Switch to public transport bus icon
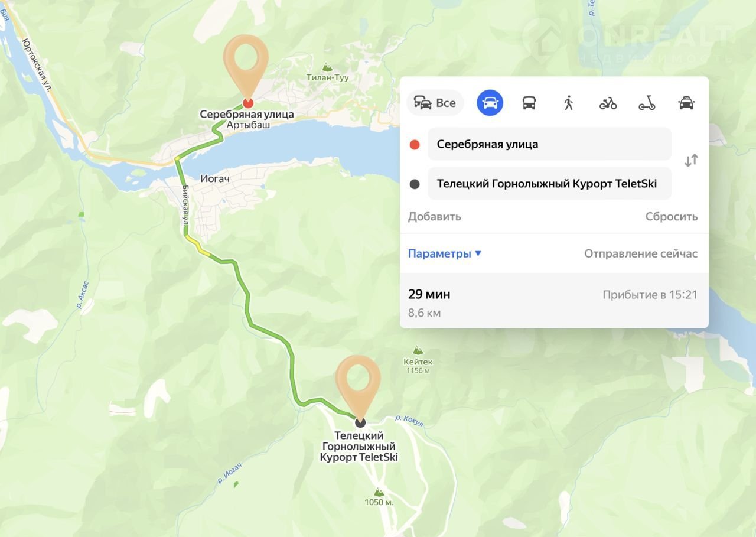This screenshot has height=537, width=756. click(529, 103)
